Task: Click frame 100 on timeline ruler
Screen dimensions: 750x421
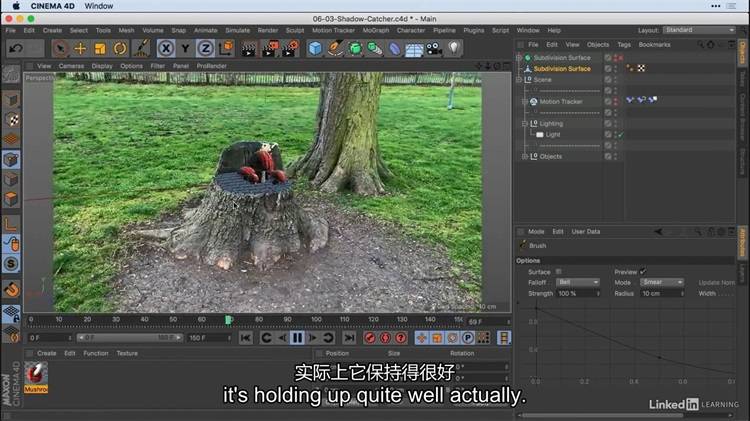Action: coord(316,319)
